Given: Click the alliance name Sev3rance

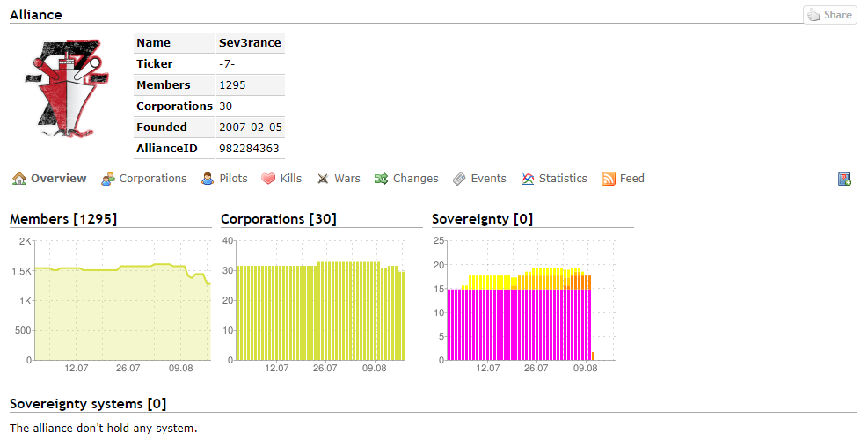Looking at the screenshot, I should tap(250, 42).
